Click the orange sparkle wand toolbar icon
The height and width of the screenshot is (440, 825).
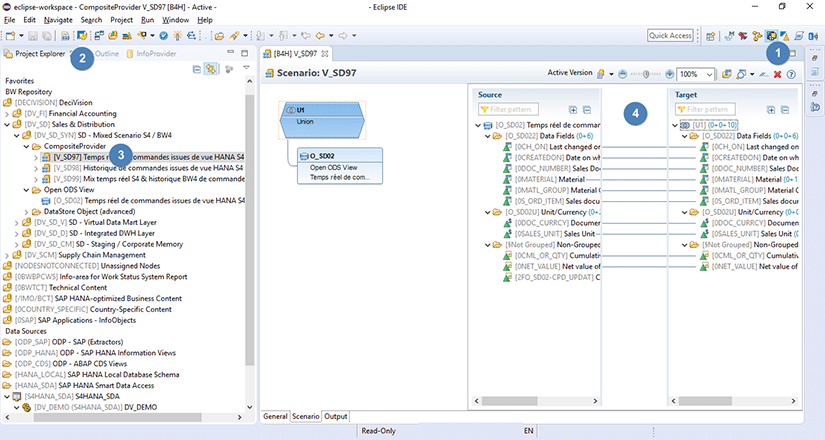[177, 36]
